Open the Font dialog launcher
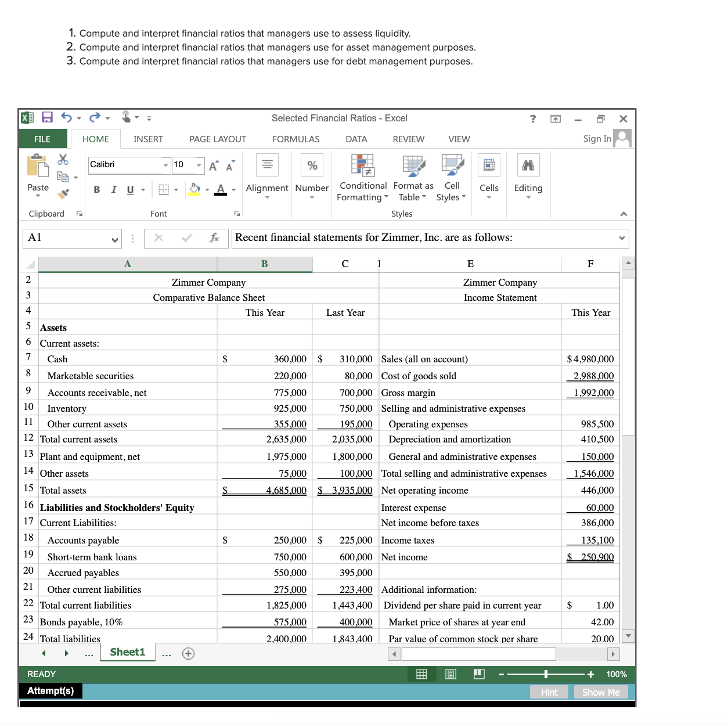This screenshot has width=728, height=727. coord(237,214)
